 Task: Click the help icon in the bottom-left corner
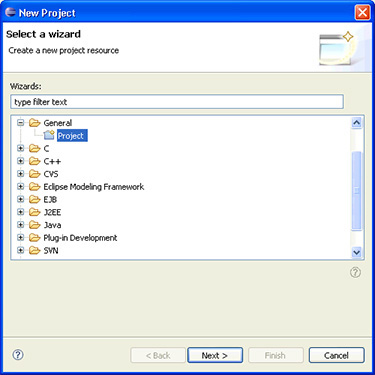[x=18, y=355]
